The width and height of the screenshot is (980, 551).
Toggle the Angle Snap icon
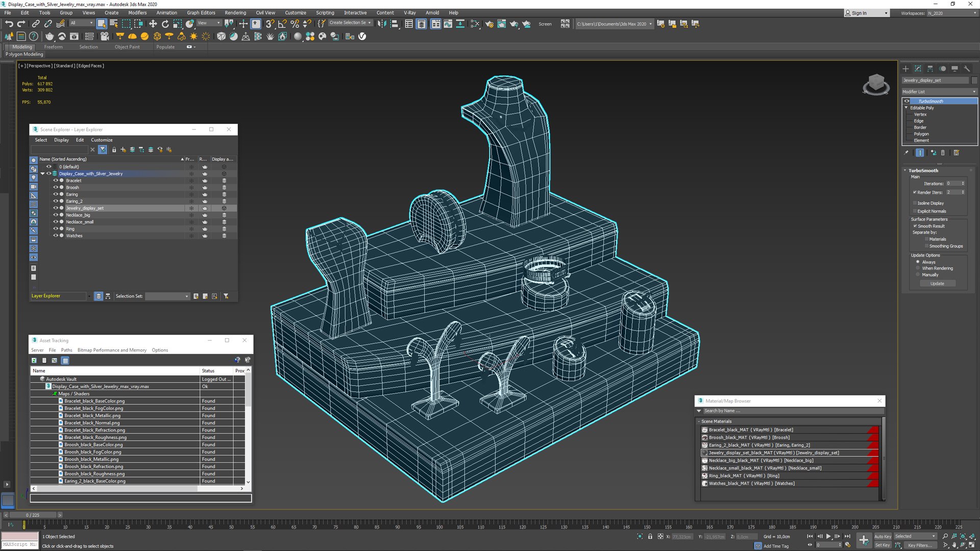282,23
